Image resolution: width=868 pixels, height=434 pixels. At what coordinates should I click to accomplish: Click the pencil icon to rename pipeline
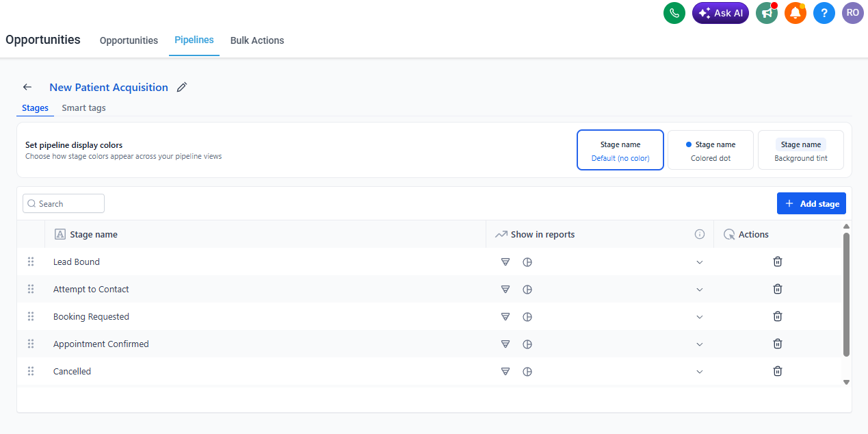point(182,87)
